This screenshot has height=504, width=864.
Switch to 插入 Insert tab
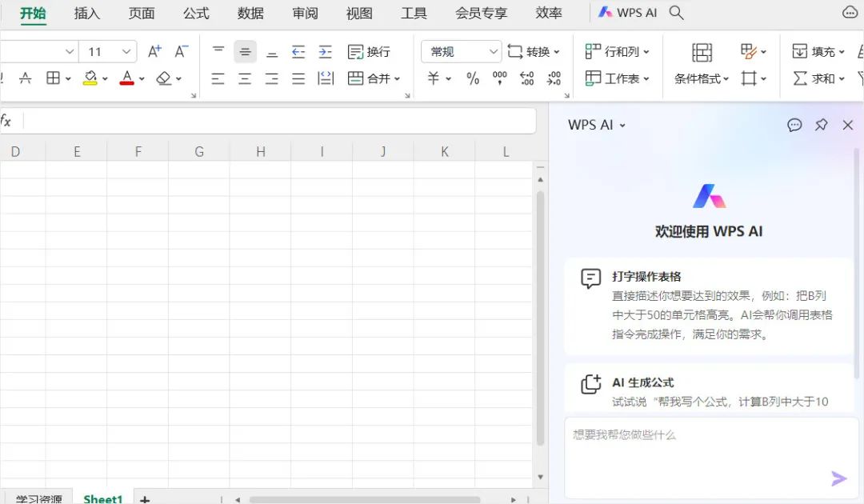point(87,14)
